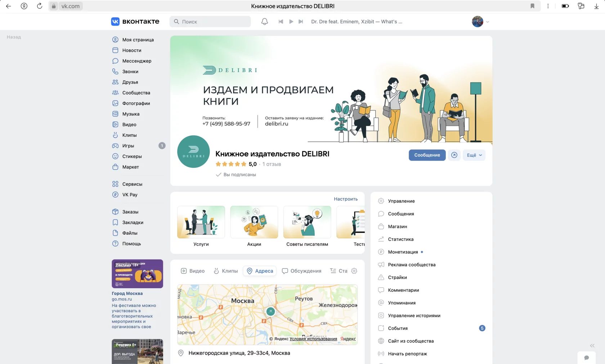Go back in browser
605x364 pixels.
[x=9, y=6]
